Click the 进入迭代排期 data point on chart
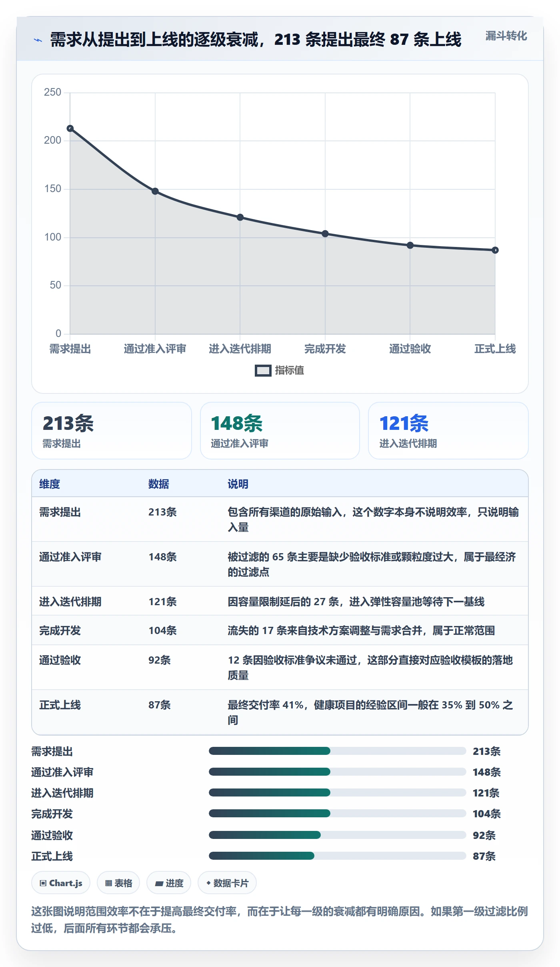Viewport: 560px width, 967px height. 240,217
